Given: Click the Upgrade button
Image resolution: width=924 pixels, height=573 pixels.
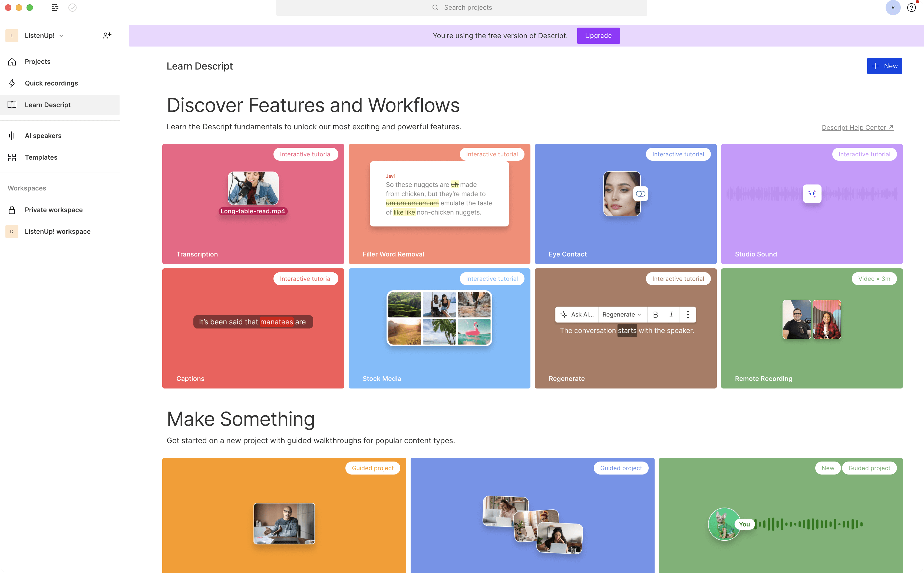Looking at the screenshot, I should point(598,36).
